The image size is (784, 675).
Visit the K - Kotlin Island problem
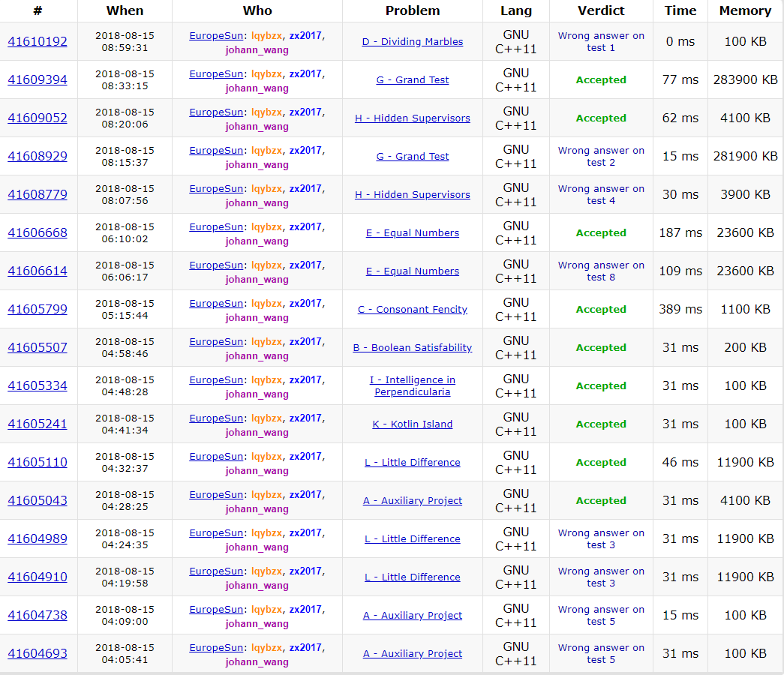pyautogui.click(x=412, y=424)
